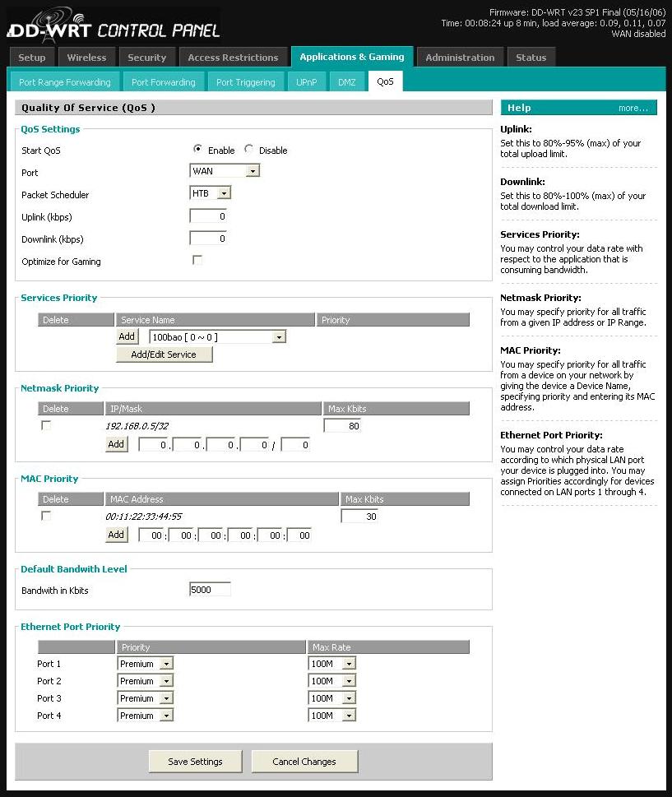Click the first MAC address byte field
The height and width of the screenshot is (797, 672).
click(x=151, y=535)
